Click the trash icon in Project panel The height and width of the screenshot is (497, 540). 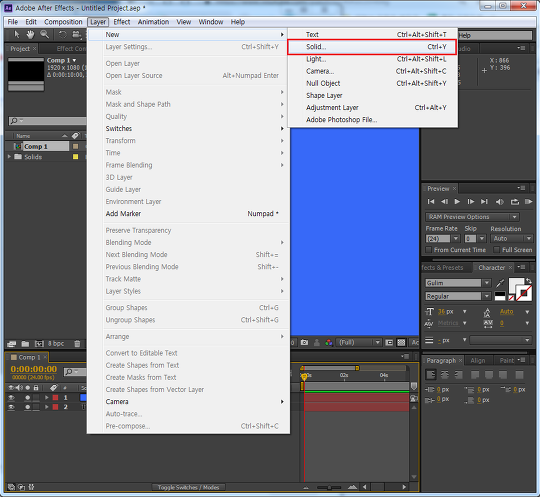tap(77, 343)
